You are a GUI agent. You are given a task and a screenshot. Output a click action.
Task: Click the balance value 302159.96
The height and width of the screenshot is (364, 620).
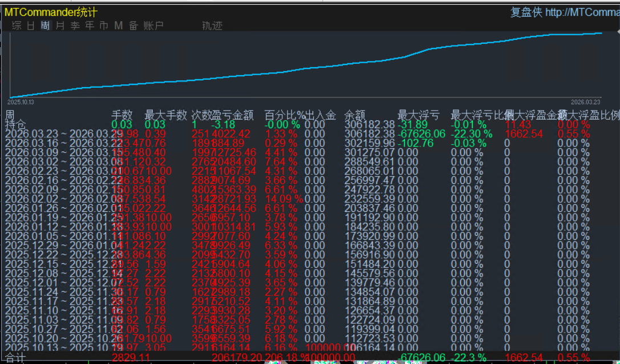pos(370,143)
